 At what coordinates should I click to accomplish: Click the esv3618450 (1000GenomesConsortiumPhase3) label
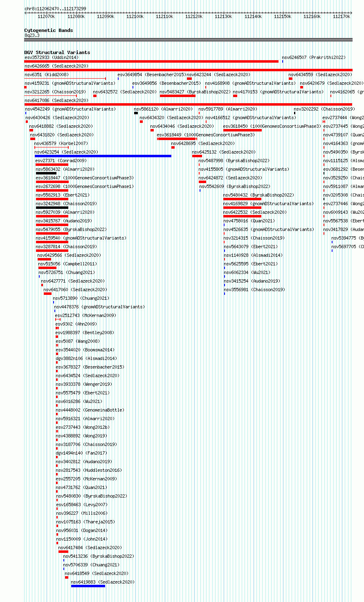[x=272, y=126]
